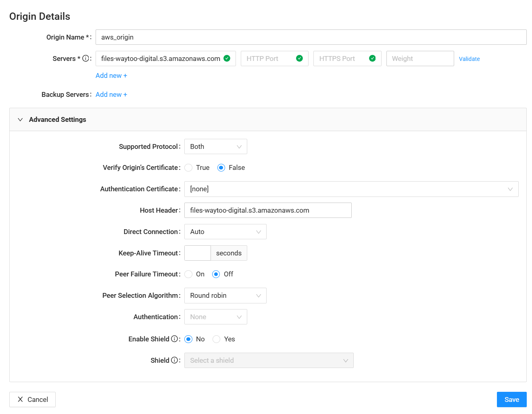Select Yes for Enable Shield
The width and height of the screenshot is (532, 414).
coord(217,339)
